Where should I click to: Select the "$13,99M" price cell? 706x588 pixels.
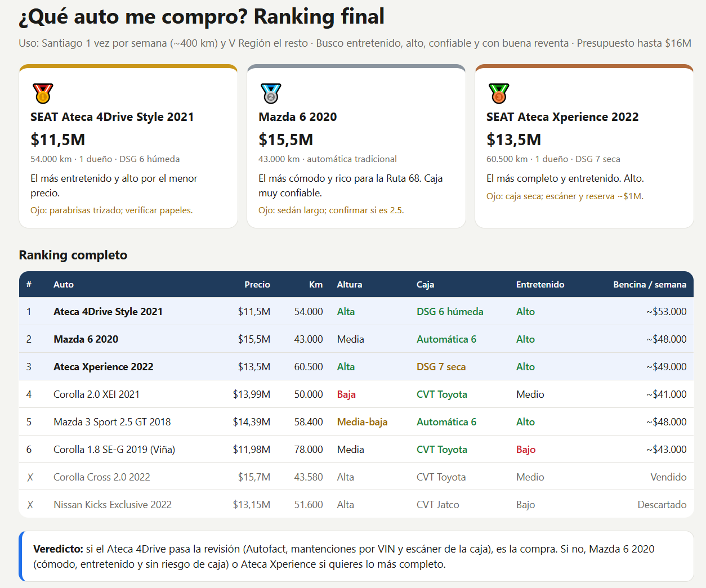pos(252,394)
